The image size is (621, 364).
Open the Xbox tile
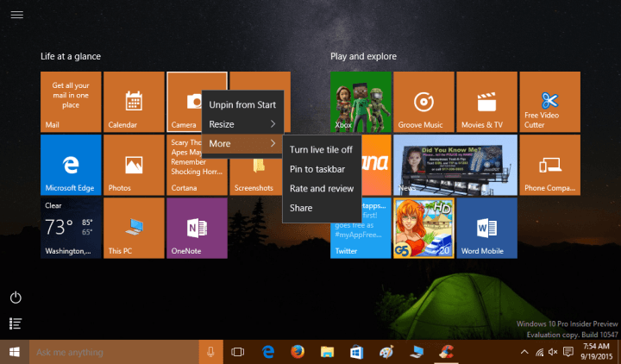tap(361, 102)
